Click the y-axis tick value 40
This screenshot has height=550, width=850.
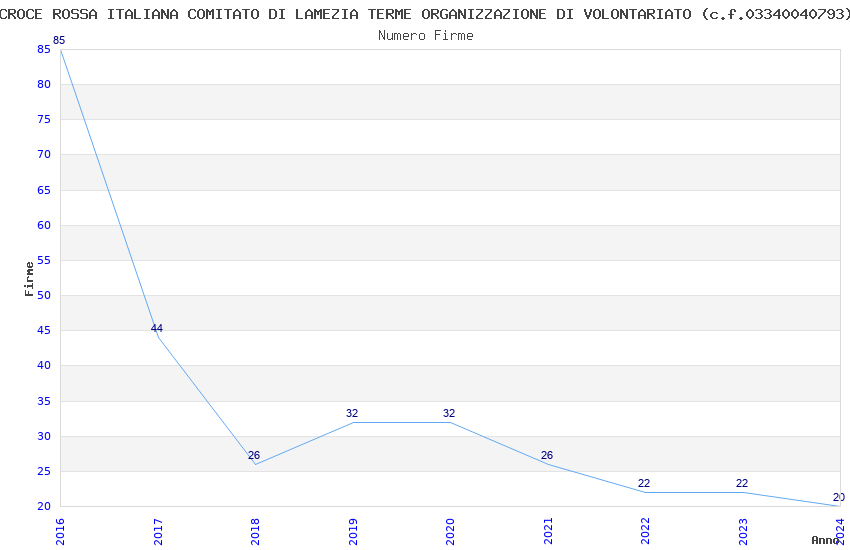(x=44, y=365)
